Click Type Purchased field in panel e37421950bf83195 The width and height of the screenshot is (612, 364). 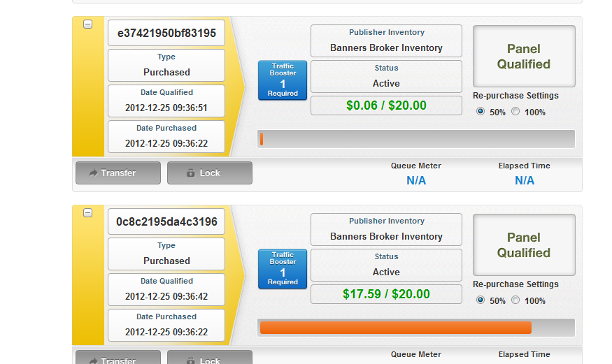pos(166,66)
